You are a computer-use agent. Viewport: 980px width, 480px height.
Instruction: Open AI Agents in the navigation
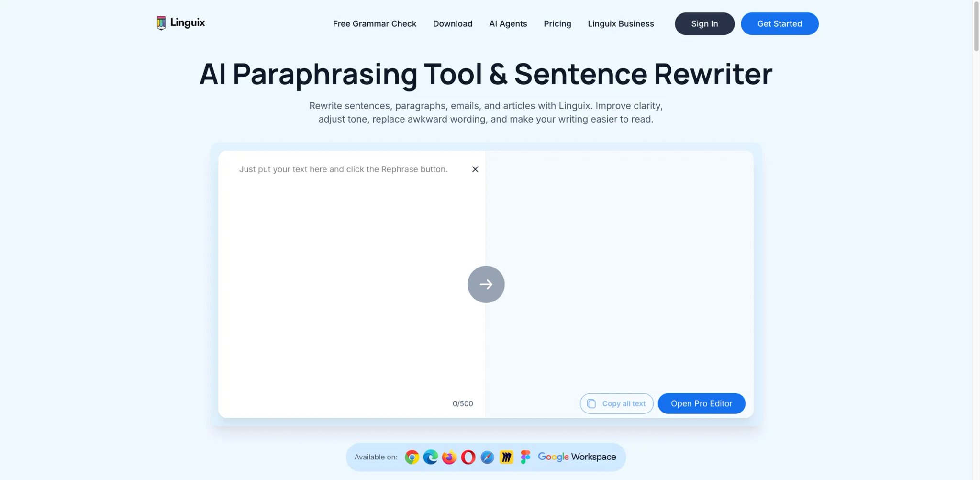click(508, 23)
